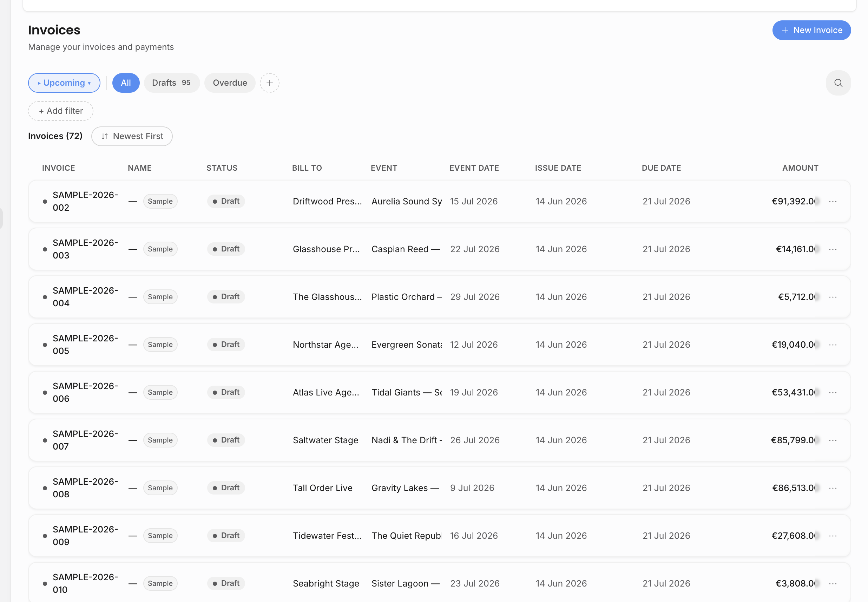Click the plus icon to add a view tab

coord(270,83)
